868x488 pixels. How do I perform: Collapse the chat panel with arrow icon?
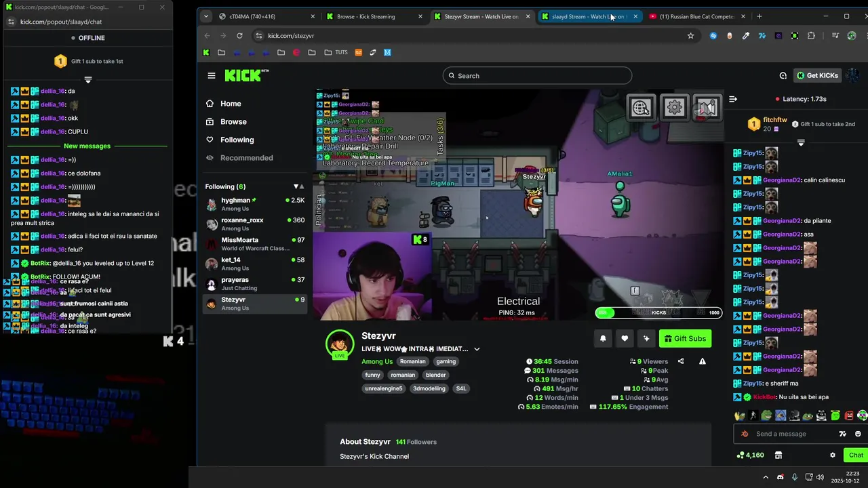tap(733, 99)
